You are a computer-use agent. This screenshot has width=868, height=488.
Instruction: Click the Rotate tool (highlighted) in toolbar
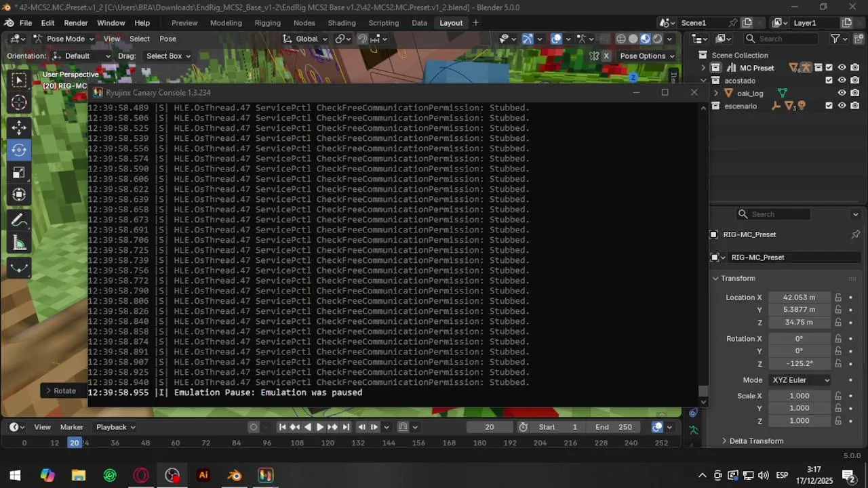tap(19, 150)
